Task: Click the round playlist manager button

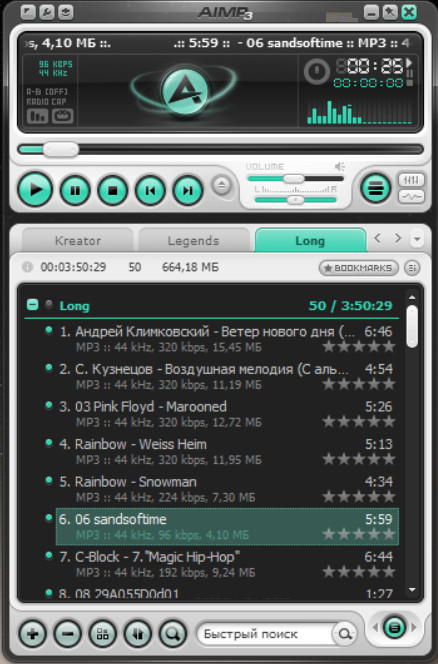Action: tap(394, 627)
